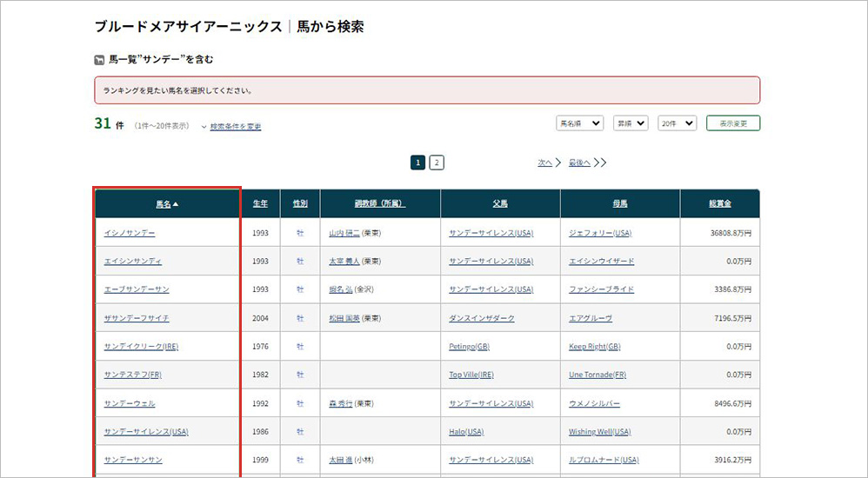Open horse ザサンデーフサイチ

[x=137, y=318]
